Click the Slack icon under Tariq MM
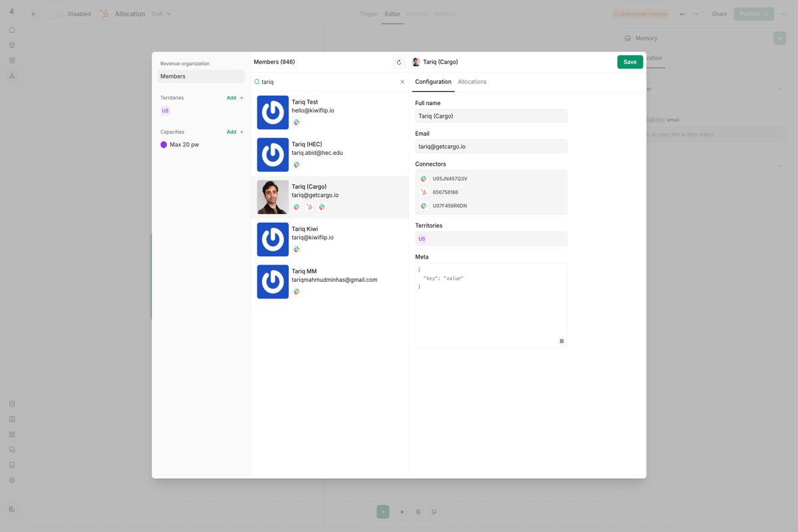 click(x=297, y=291)
